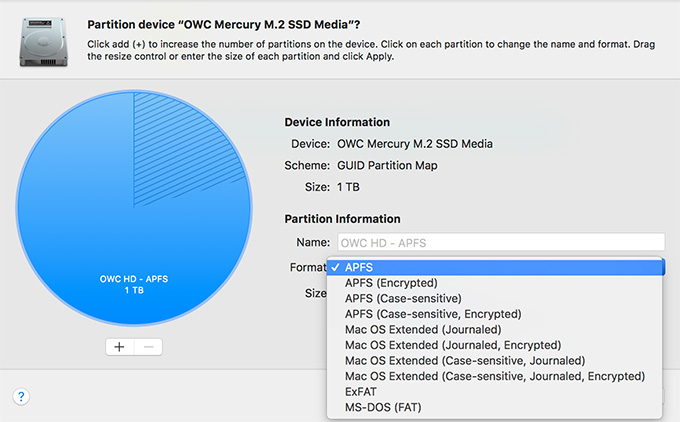
Task: Open the help question mark button
Action: point(21,396)
